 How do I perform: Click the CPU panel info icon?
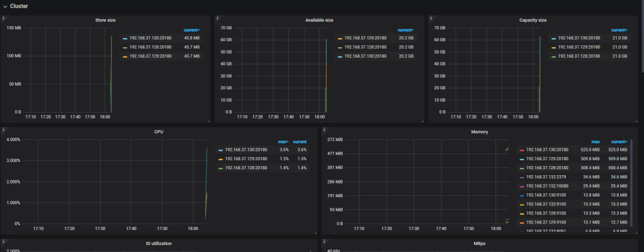[x=4, y=129]
